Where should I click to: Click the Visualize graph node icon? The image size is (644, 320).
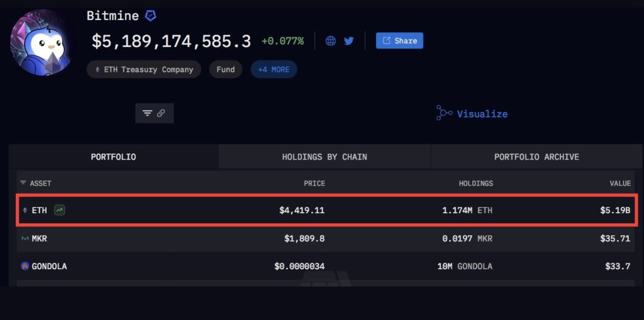pos(444,113)
